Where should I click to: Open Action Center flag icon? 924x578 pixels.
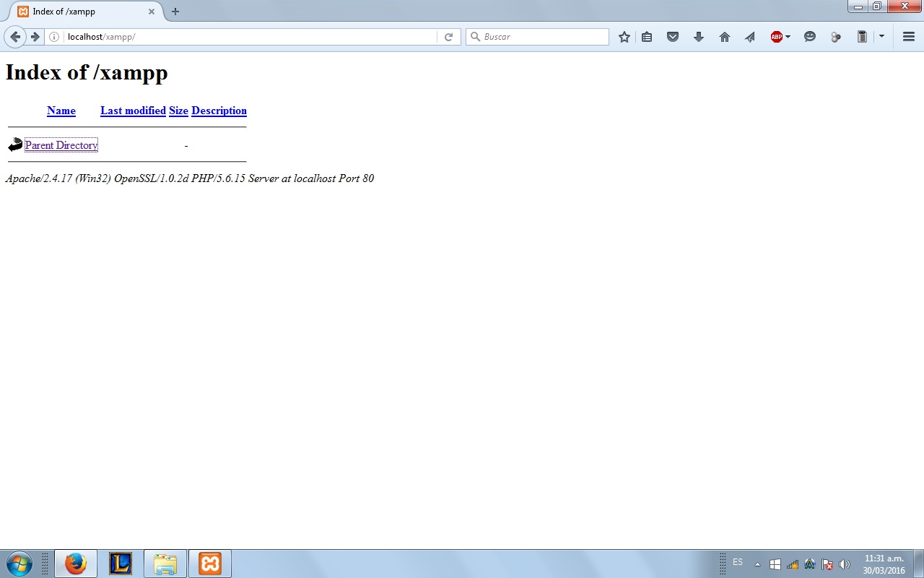pyautogui.click(x=827, y=564)
